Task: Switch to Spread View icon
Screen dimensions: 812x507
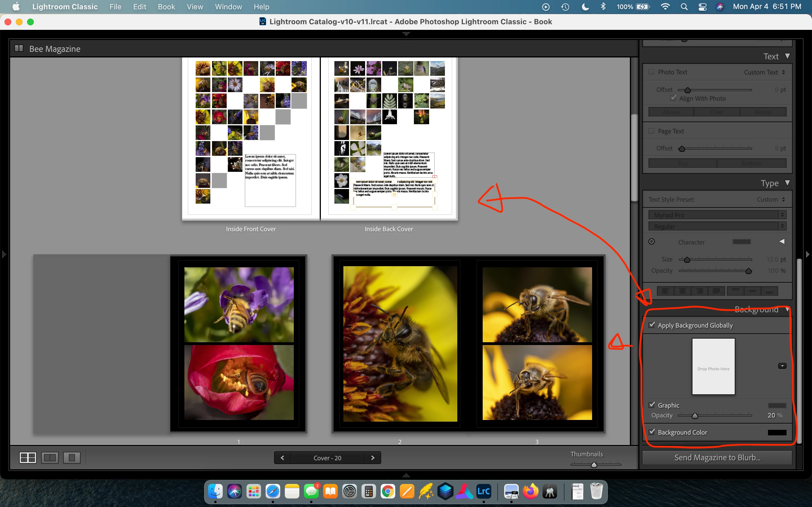Action: (x=50, y=457)
